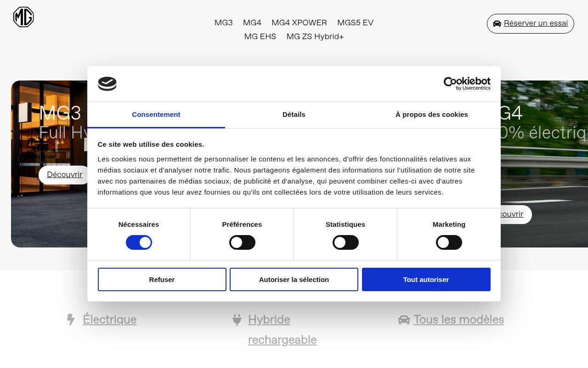Click the MG3 Full Hybrid banner image

point(49,164)
